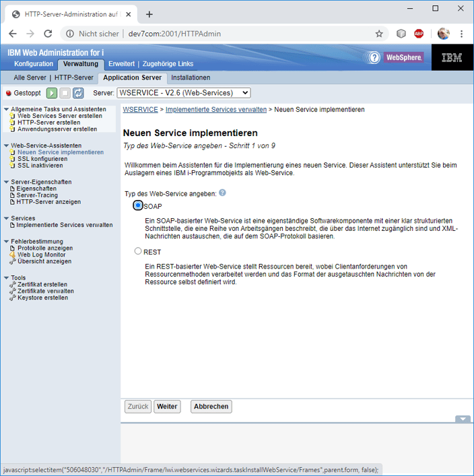This screenshot has height=476, width=474.
Task: Open Keystore erstellen
Action: pos(42,298)
